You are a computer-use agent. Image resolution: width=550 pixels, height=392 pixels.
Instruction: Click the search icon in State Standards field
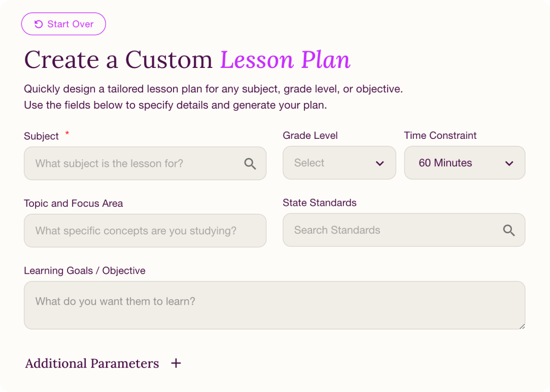[509, 230]
